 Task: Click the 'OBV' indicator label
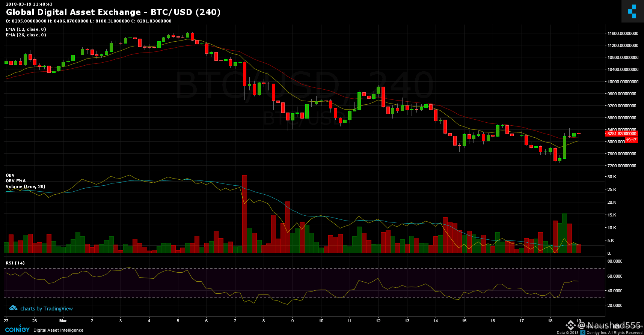[10, 175]
